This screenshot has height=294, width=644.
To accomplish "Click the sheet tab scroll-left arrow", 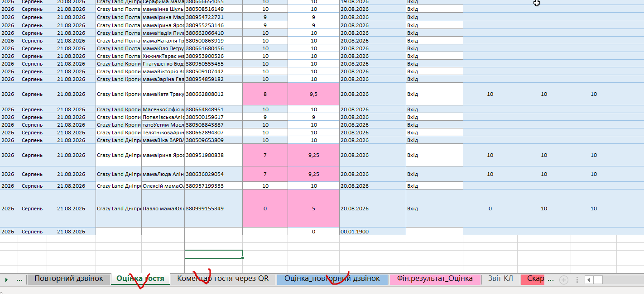I will 6,280.
